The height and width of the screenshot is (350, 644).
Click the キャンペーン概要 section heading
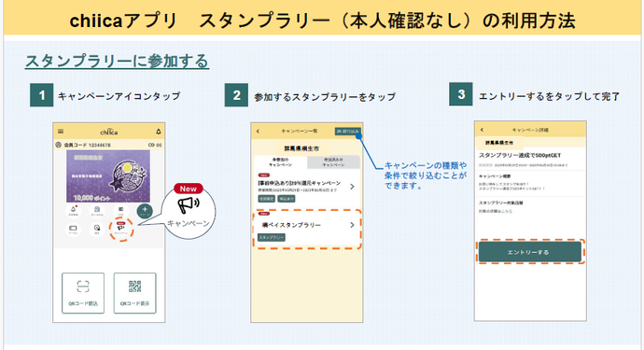[495, 176]
